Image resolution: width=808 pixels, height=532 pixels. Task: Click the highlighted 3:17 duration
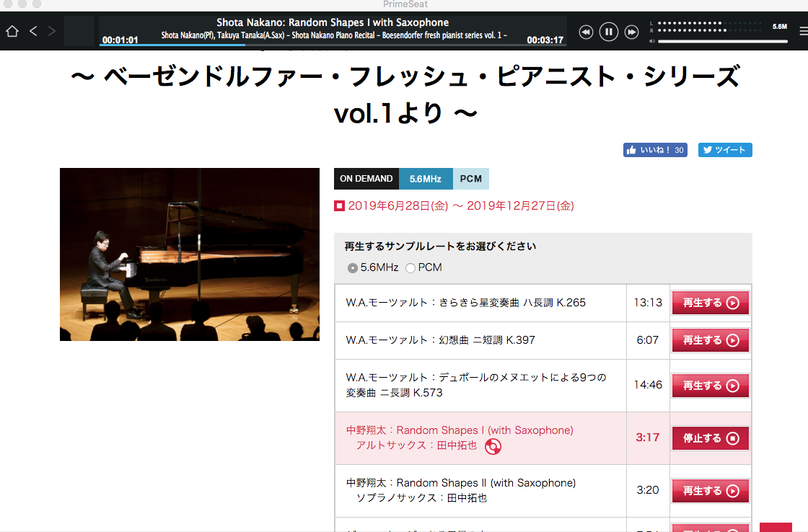(648, 438)
